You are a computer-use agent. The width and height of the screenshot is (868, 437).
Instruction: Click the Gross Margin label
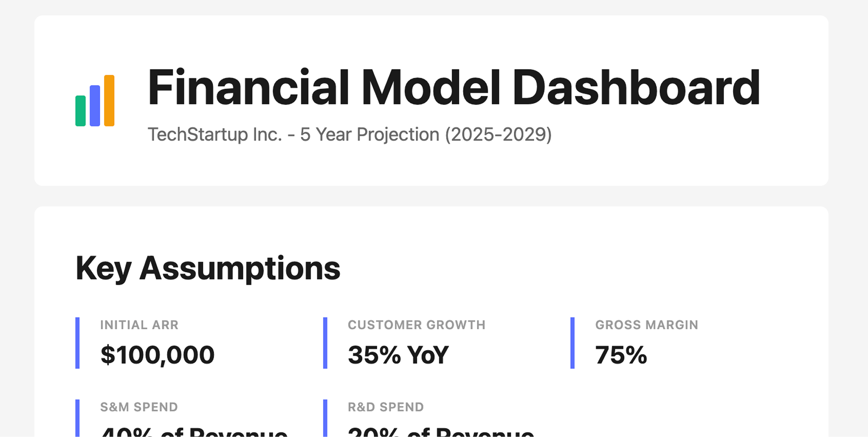pos(647,325)
